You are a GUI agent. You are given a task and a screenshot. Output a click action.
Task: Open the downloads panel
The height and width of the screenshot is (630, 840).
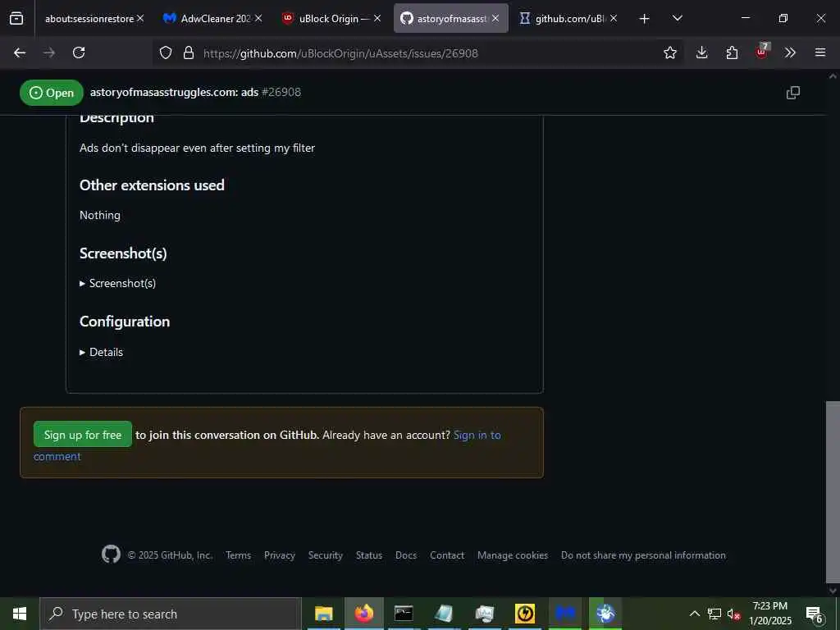click(x=702, y=52)
